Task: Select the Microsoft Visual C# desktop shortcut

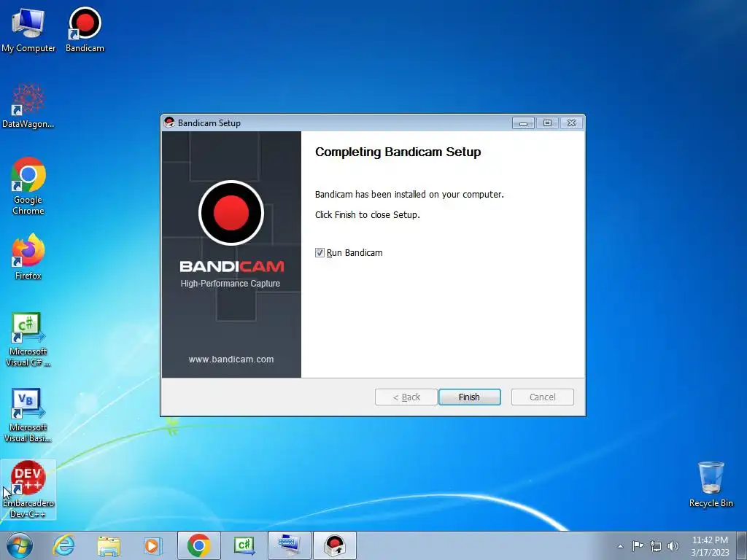Action: (28, 339)
